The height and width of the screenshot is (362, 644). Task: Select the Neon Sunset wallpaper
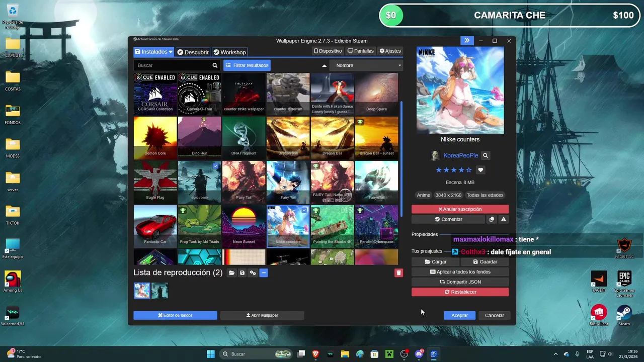[x=244, y=226]
